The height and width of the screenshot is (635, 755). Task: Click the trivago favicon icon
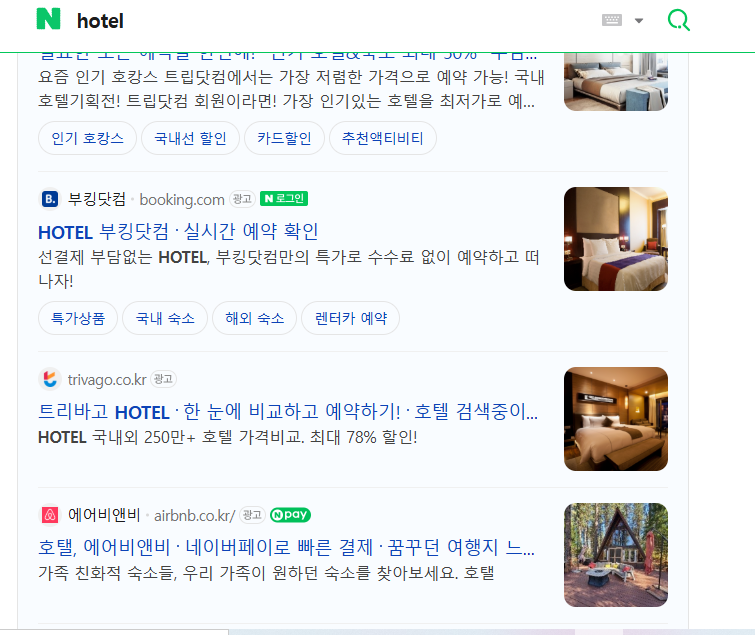coord(50,379)
